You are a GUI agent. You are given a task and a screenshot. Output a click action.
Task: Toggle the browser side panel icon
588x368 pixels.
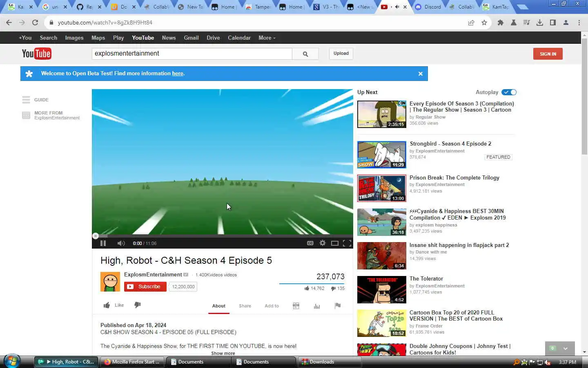click(553, 22)
